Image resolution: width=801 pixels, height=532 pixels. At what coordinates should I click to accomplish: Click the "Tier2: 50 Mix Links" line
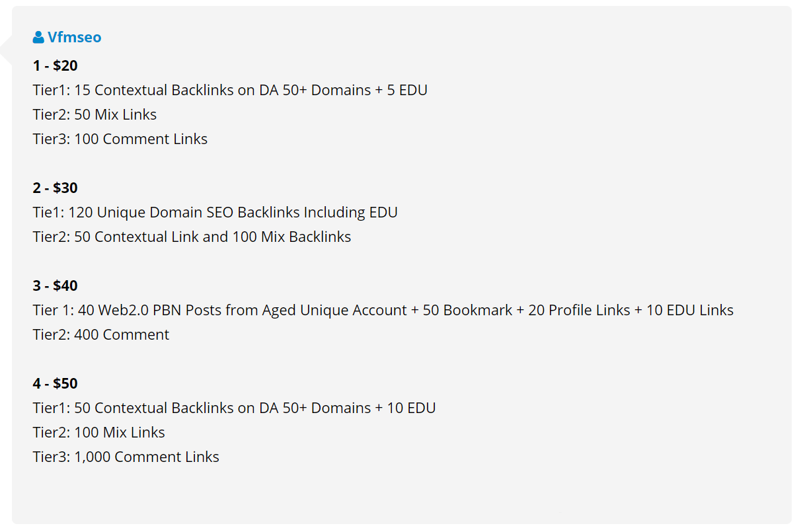(95, 114)
